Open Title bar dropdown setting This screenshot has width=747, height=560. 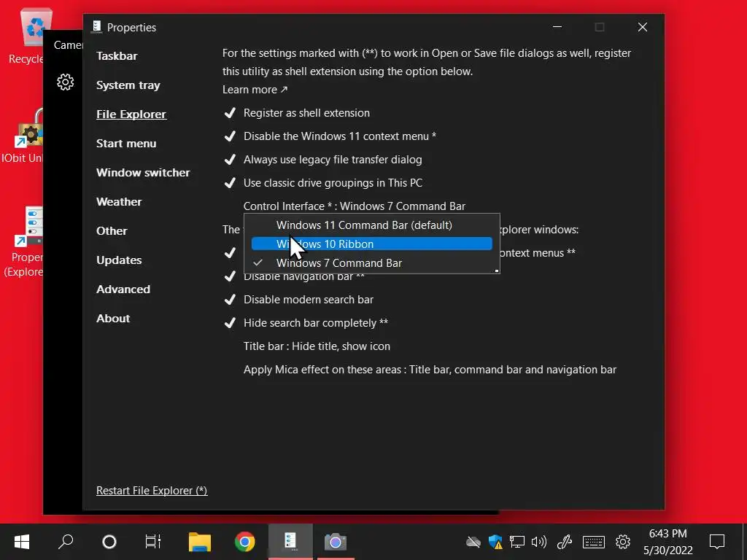[317, 346]
